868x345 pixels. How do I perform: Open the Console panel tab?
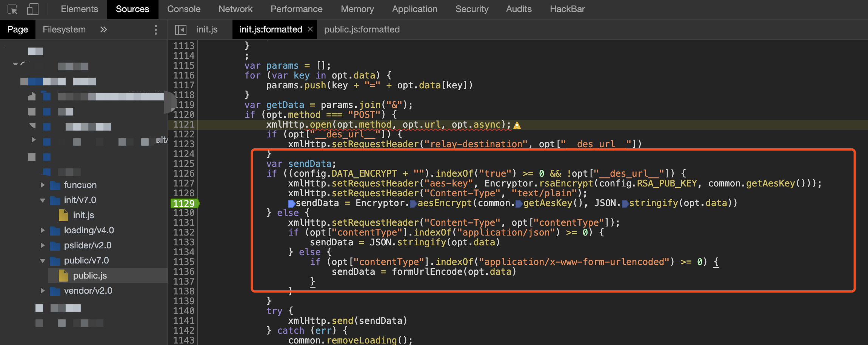click(184, 9)
